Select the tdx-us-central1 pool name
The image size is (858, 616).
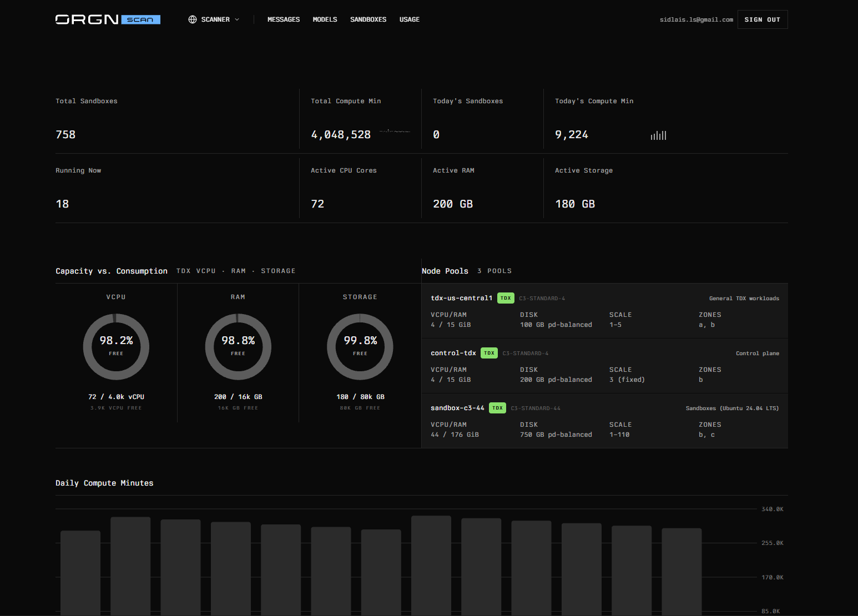pyautogui.click(x=462, y=298)
